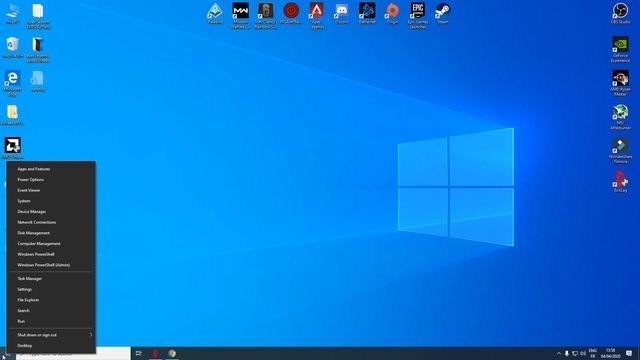
Task: Open the ExitLag desktop shortcut
Action: pyautogui.click(x=620, y=182)
